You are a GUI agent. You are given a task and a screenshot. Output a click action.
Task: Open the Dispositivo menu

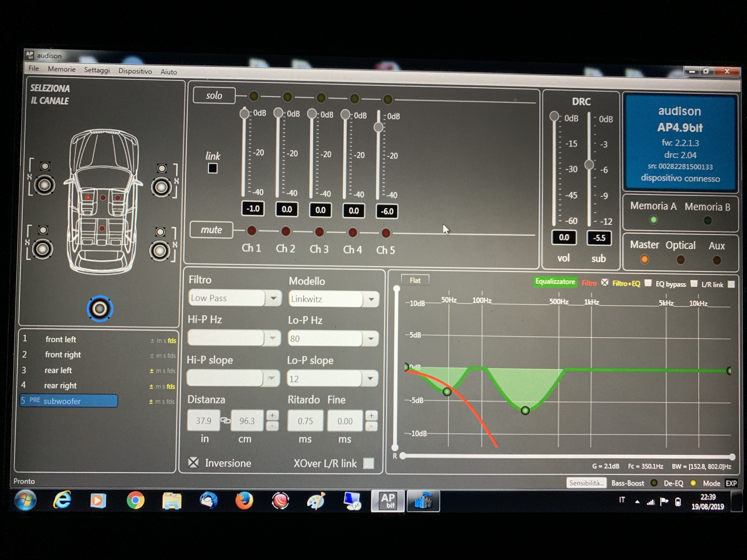tap(135, 71)
